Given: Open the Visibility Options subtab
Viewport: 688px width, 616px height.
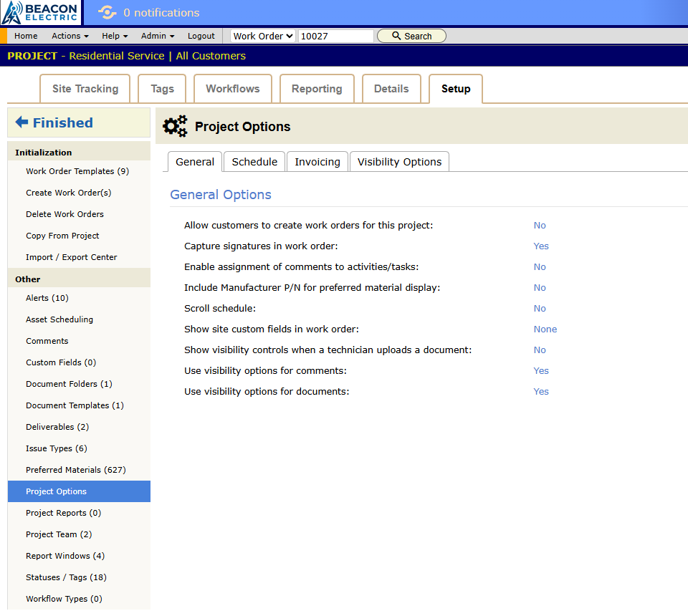Looking at the screenshot, I should tap(399, 162).
